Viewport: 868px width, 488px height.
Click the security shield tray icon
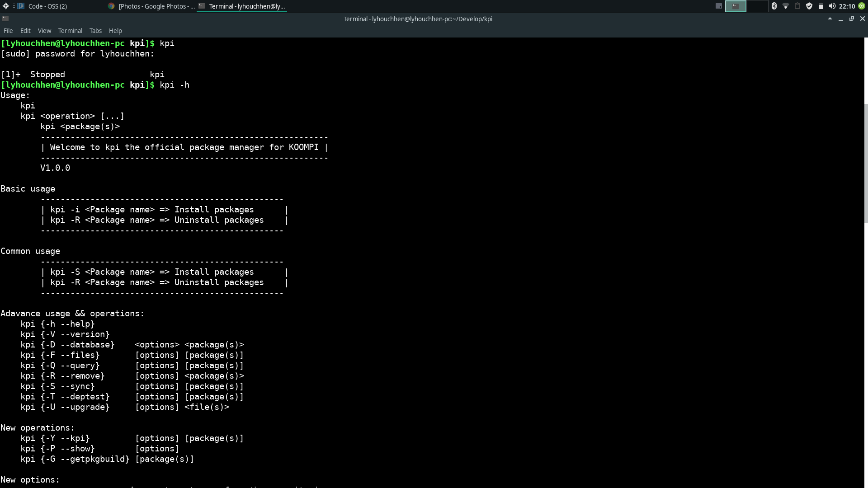[809, 6]
